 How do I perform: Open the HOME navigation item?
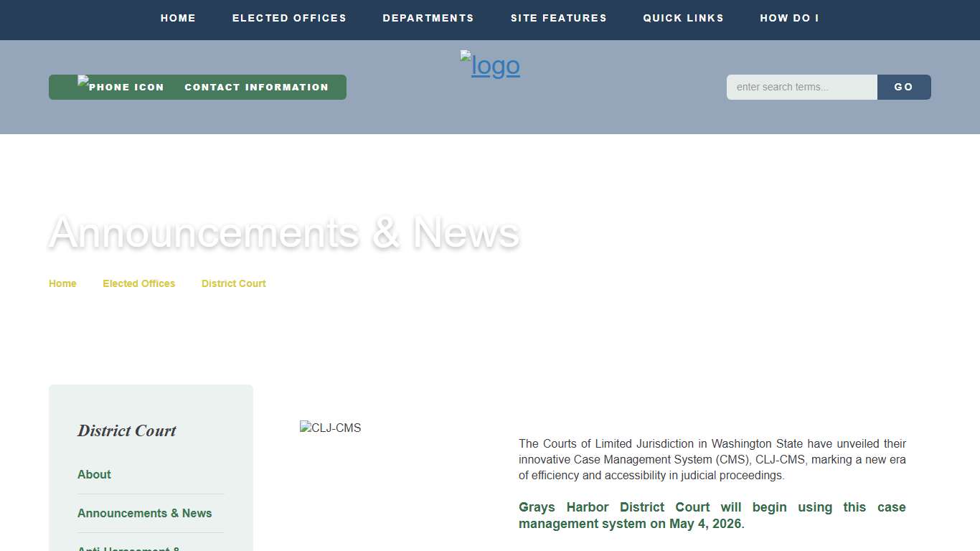[178, 18]
